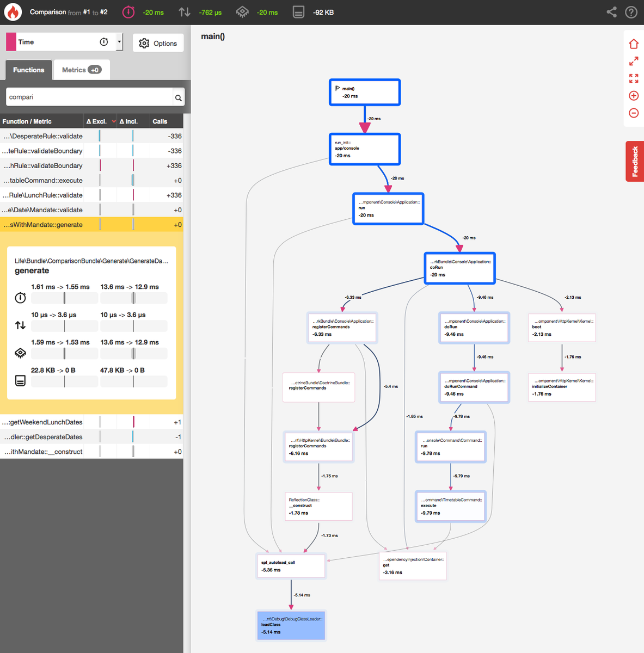Select the DebugClassLoader loadClass node
Viewport: 644px width, 653px height.
tap(291, 625)
